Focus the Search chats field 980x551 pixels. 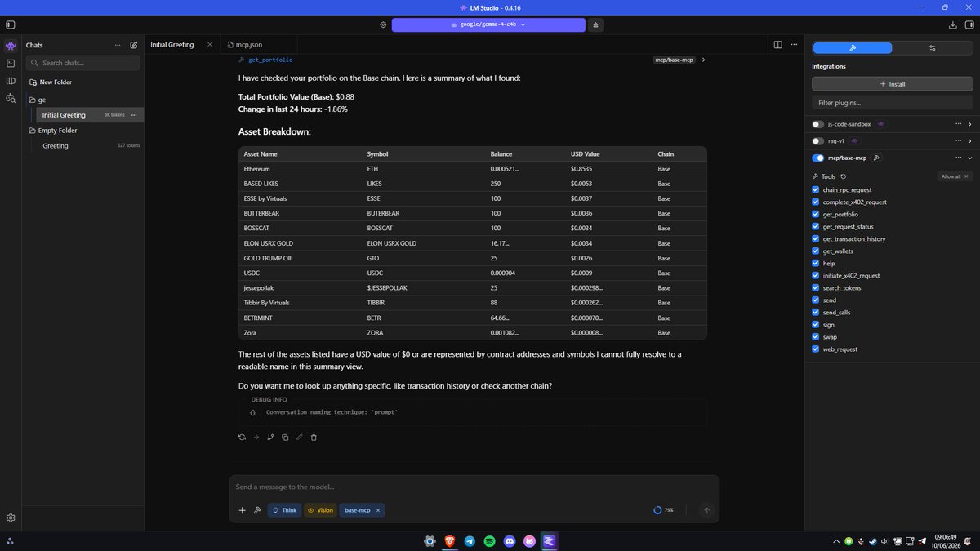(x=82, y=63)
